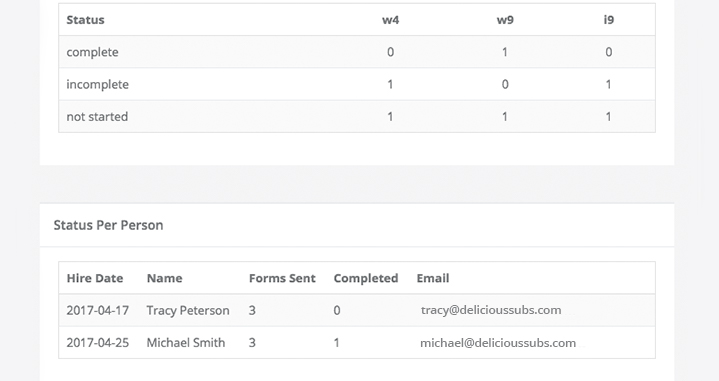Open Michael Smith's name entry
Viewport: 719px width, 381px height.
pos(186,343)
